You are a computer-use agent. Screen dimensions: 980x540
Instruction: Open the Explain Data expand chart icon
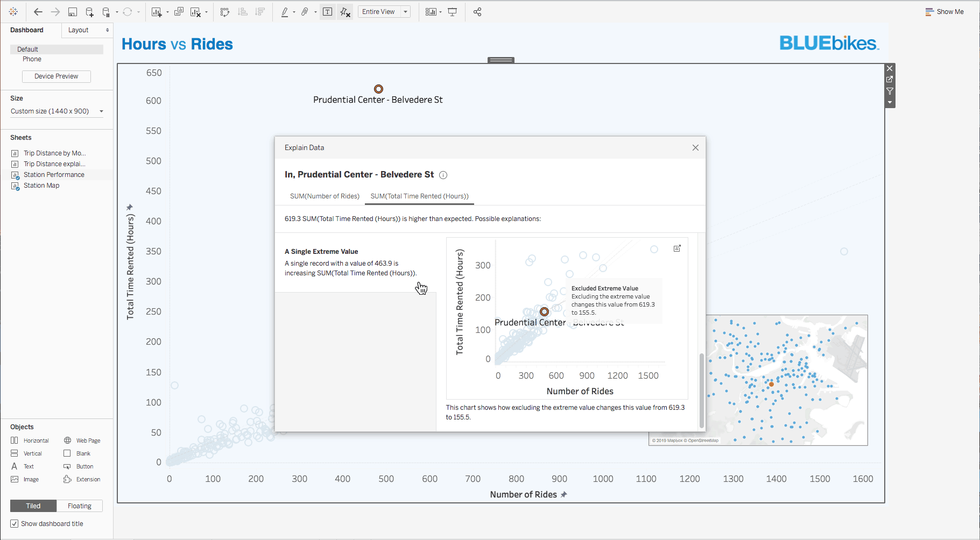(x=677, y=248)
